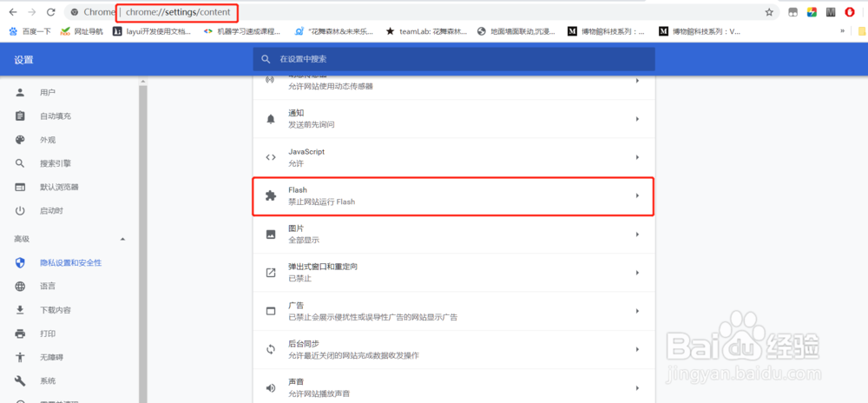Open 机器学习速成课程 bookmark

coord(242,31)
